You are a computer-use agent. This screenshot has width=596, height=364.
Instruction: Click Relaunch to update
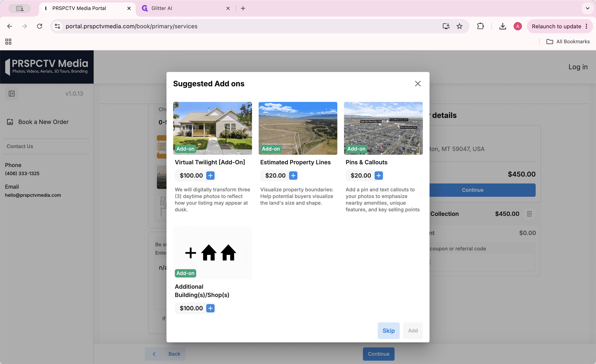click(x=556, y=26)
